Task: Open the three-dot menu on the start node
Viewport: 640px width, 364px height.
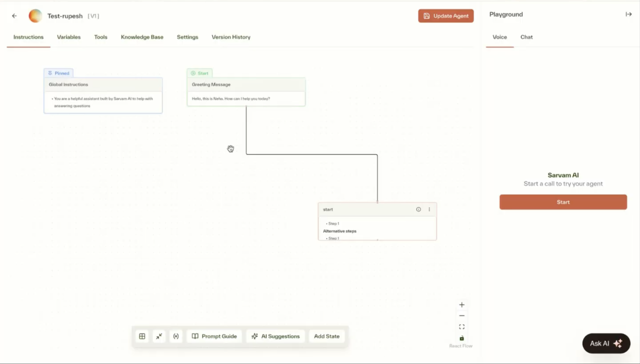Action: coord(429,209)
